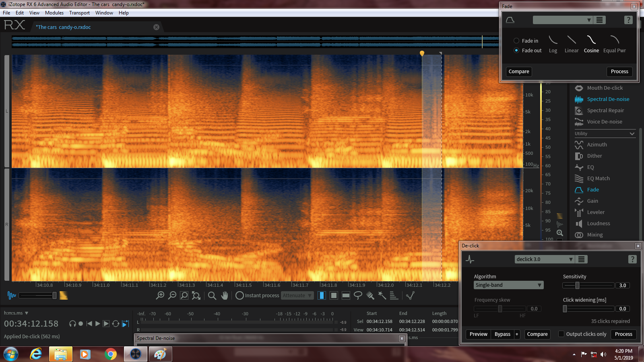Open the Spectral De-noise module
644x362 pixels.
click(x=608, y=99)
